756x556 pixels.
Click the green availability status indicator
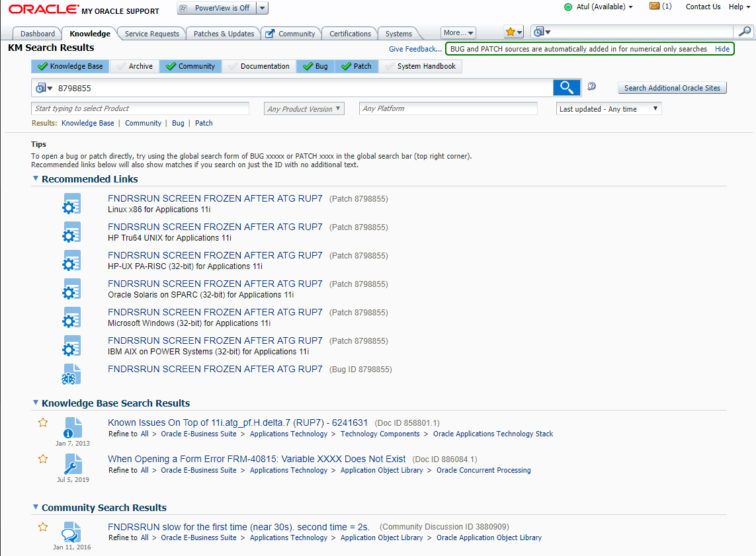568,7
